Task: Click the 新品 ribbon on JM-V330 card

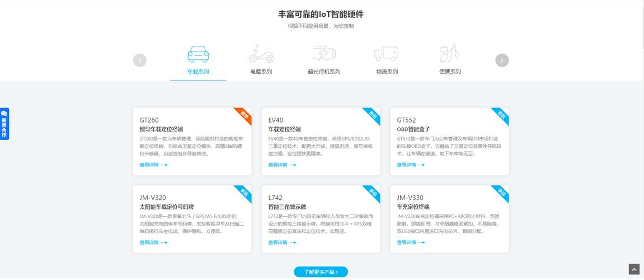Action: click(501, 193)
